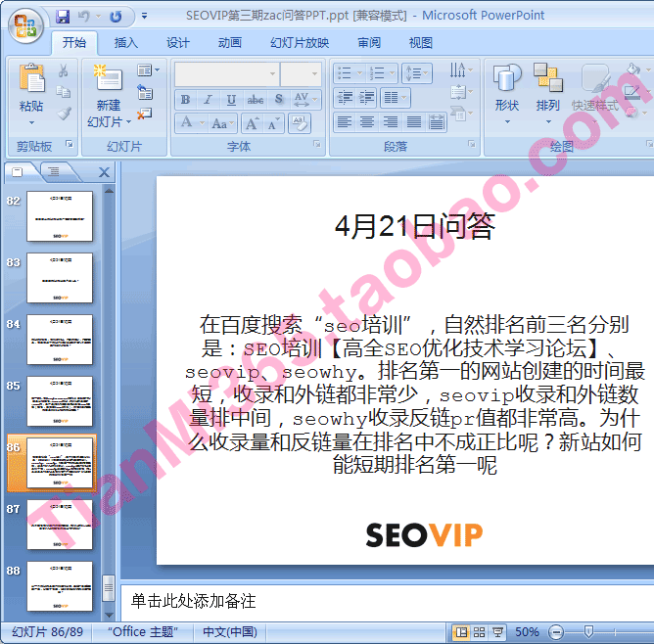Image resolution: width=654 pixels, height=644 pixels.
Task: Click the font name combo box
Action: tap(226, 73)
